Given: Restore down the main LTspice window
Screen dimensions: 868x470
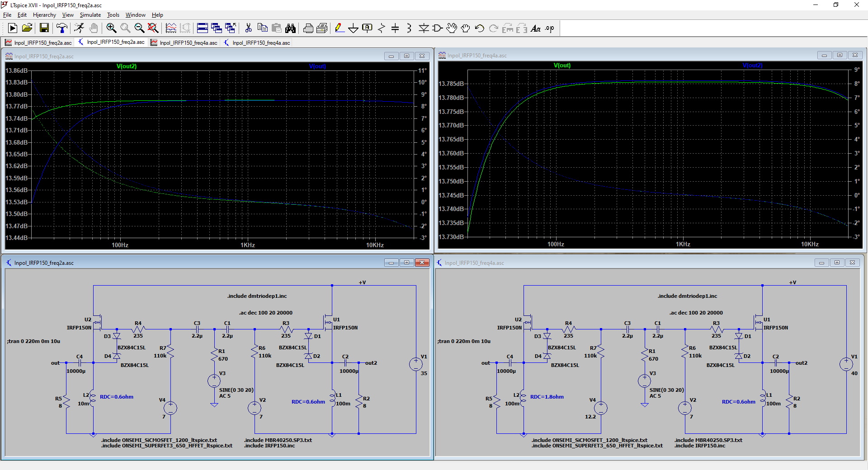Looking at the screenshot, I should point(836,5).
